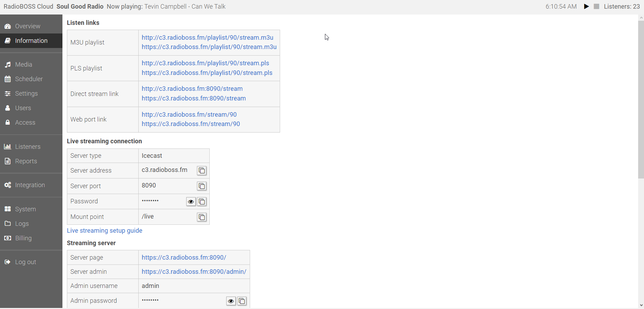The width and height of the screenshot is (644, 309).
Task: Open the https direct stream link
Action: [194, 98]
